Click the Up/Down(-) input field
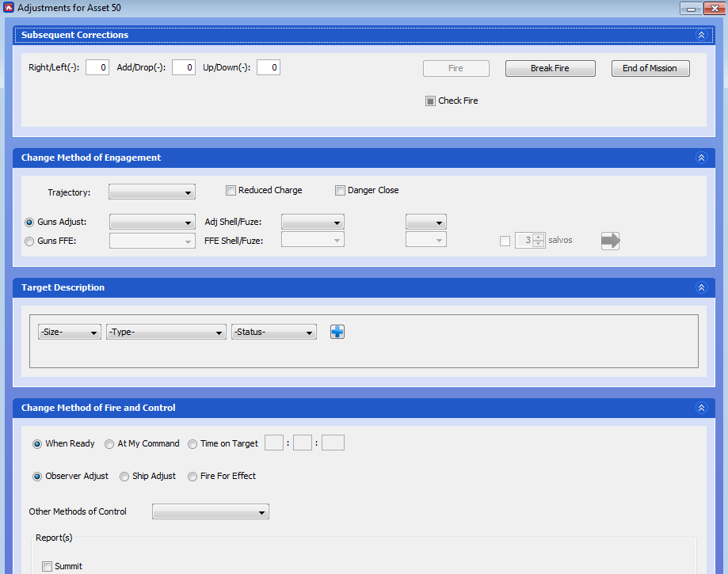 click(x=269, y=67)
